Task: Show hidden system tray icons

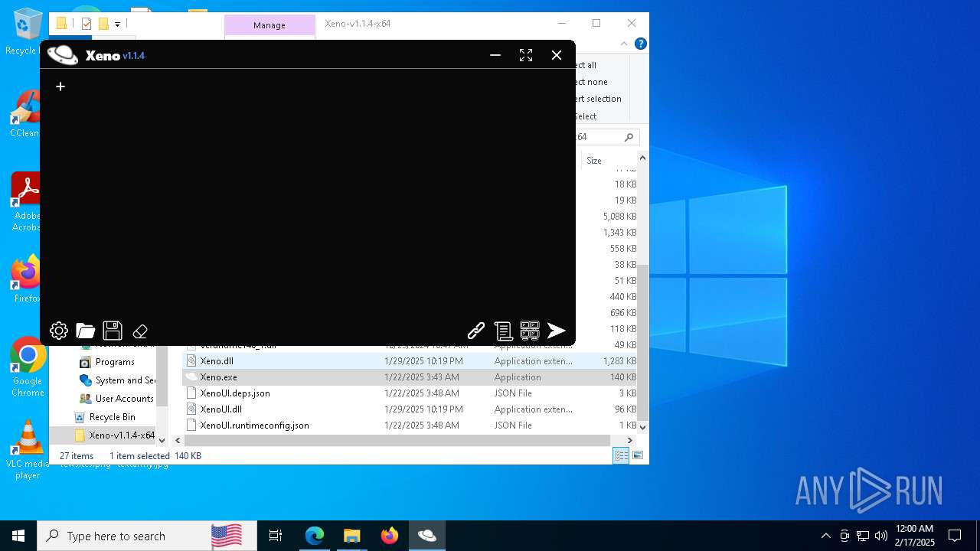Action: tap(826, 536)
